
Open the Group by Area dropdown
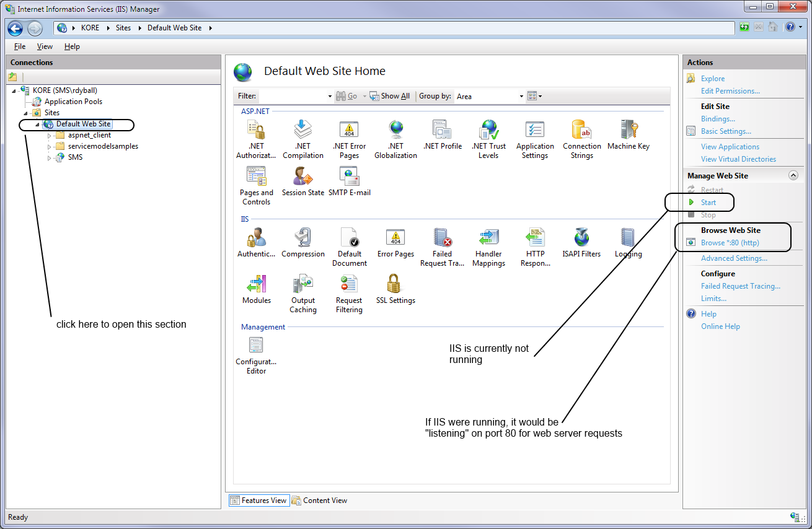490,96
